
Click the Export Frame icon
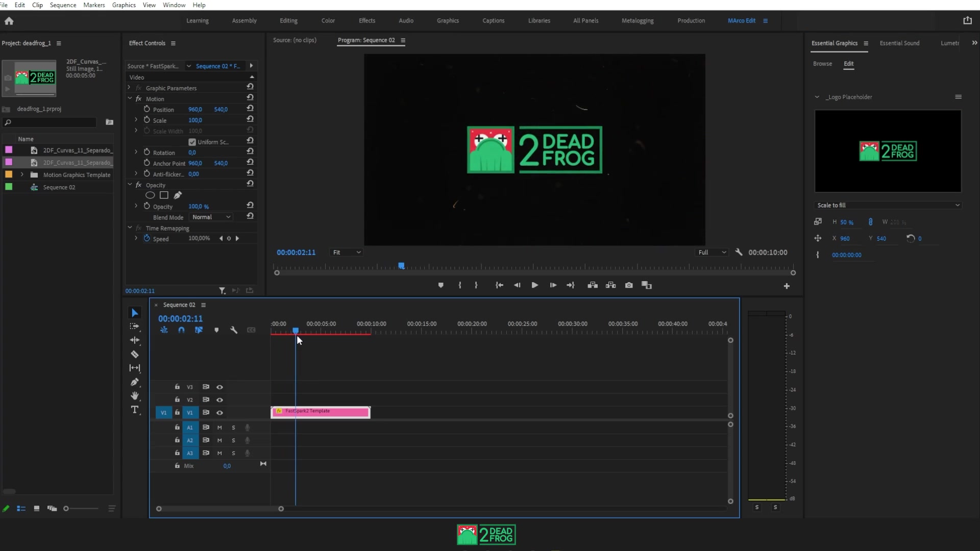click(x=629, y=285)
